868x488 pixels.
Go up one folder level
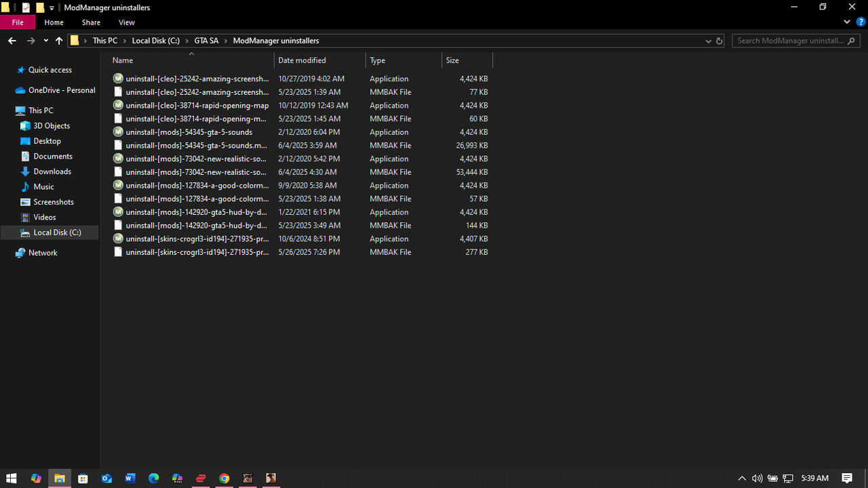[x=59, y=41]
